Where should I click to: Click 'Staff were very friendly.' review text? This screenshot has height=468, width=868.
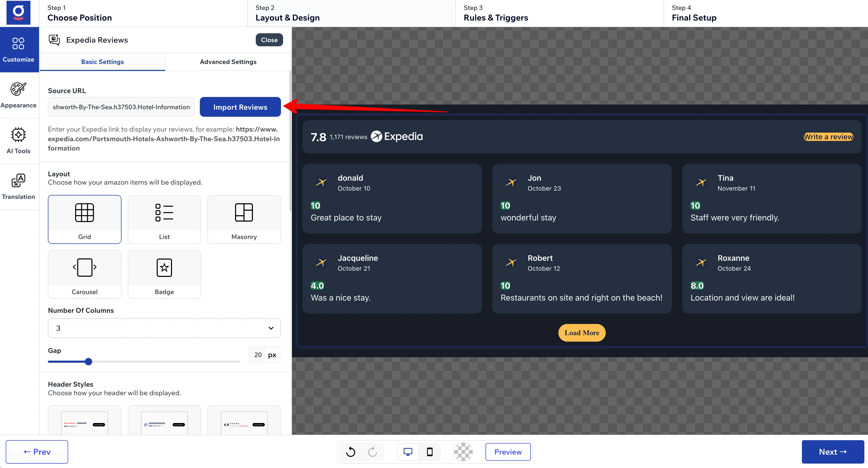735,218
